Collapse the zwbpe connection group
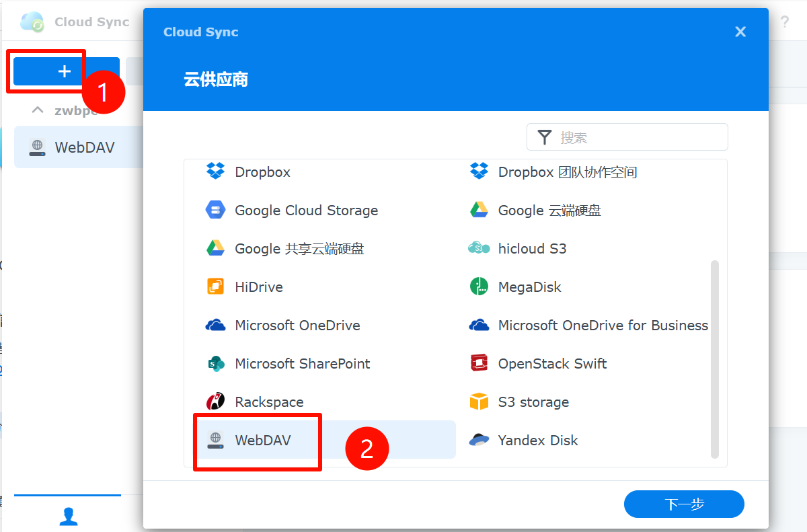 click(x=38, y=110)
